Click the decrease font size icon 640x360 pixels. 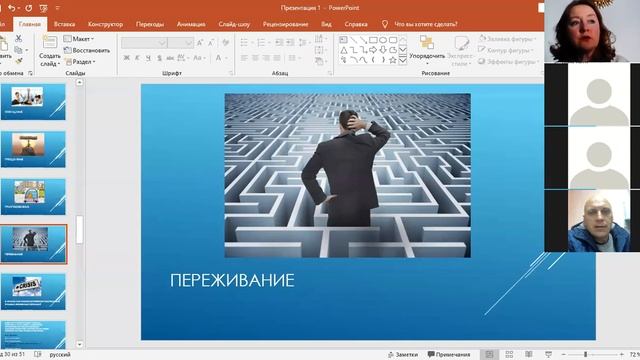211,42
